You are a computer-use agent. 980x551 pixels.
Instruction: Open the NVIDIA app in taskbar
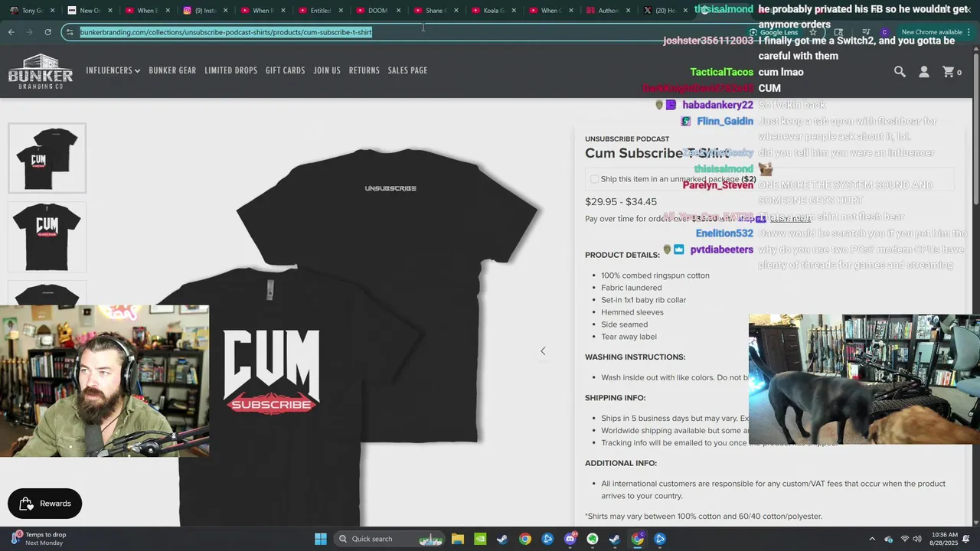(480, 539)
